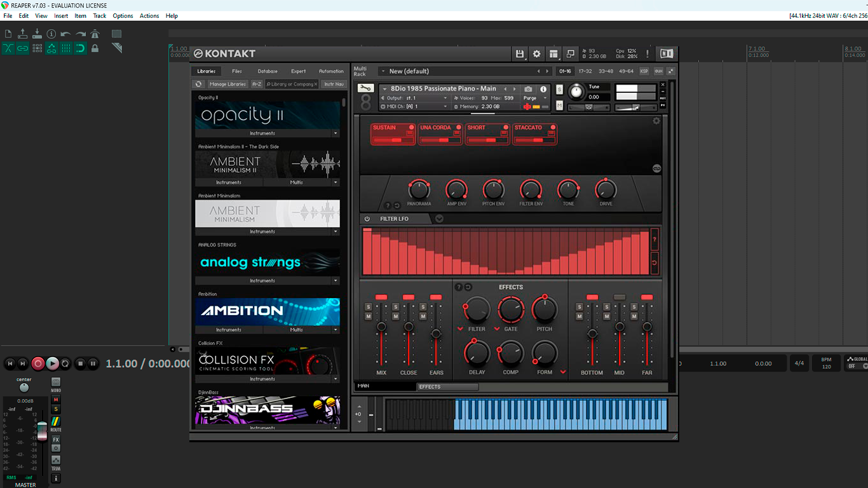This screenshot has width=868, height=488.
Task: Select the 17-32 rack page tab
Action: [585, 71]
